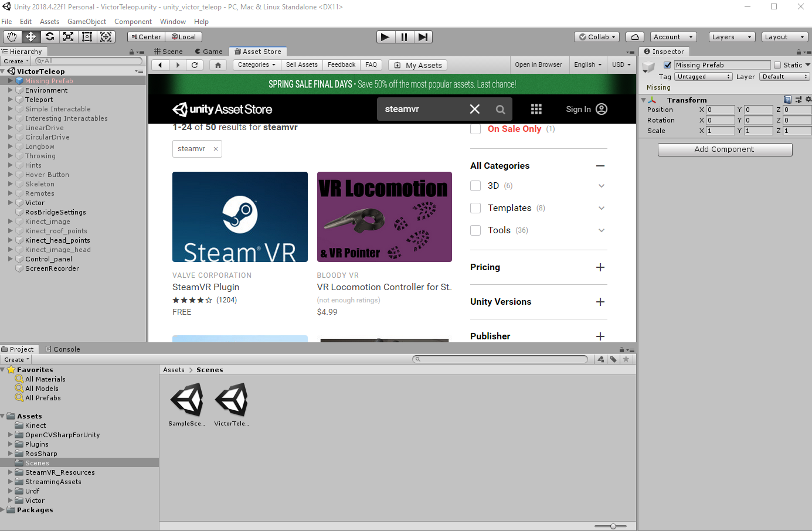Screen dimensions: 812x531
Task: Click the favorites star icon in Project toolbar
Action: pos(626,359)
